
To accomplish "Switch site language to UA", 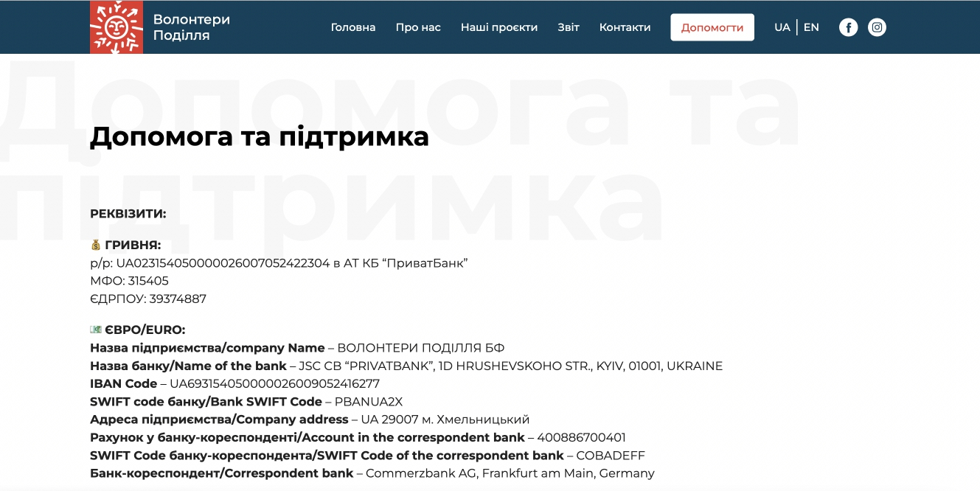I will [782, 27].
